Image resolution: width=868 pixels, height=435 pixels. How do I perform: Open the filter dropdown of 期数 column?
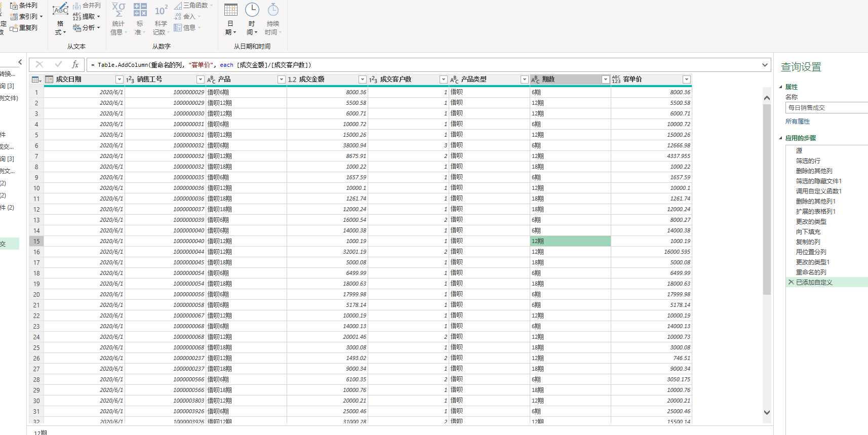(x=606, y=80)
